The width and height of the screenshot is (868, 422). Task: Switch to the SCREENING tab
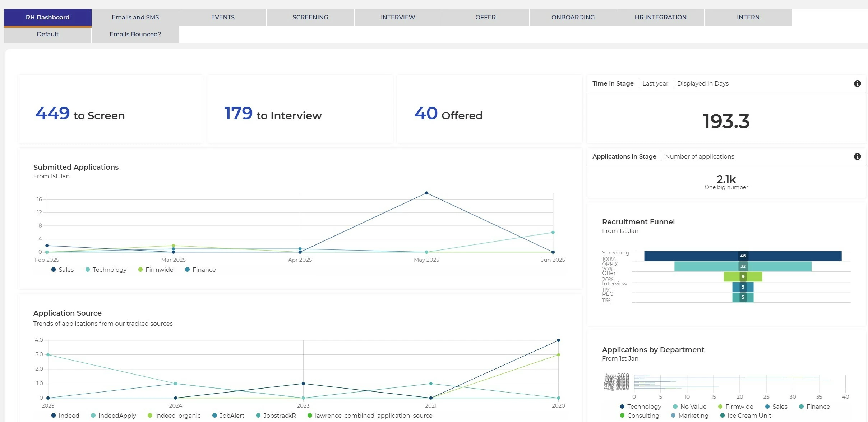click(310, 17)
